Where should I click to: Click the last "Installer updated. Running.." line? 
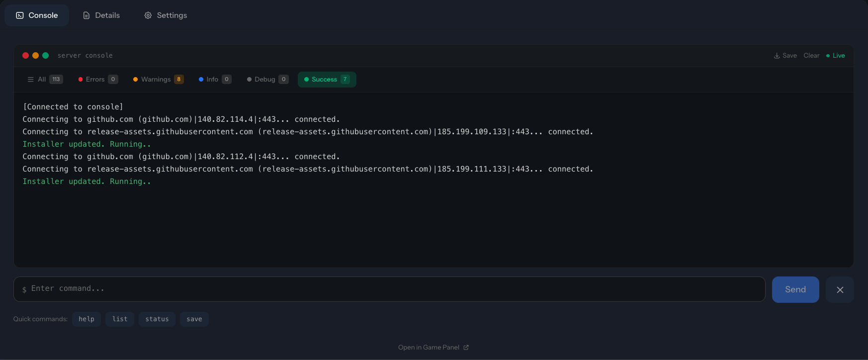pyautogui.click(x=87, y=181)
